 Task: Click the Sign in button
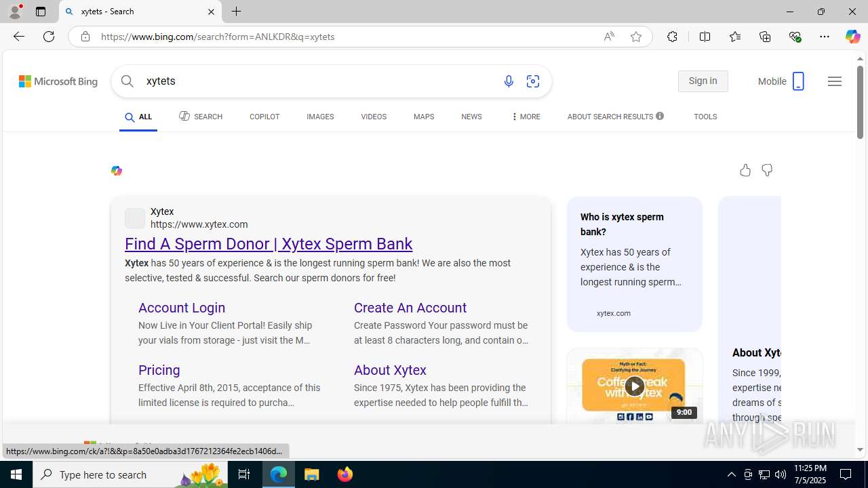(x=703, y=81)
